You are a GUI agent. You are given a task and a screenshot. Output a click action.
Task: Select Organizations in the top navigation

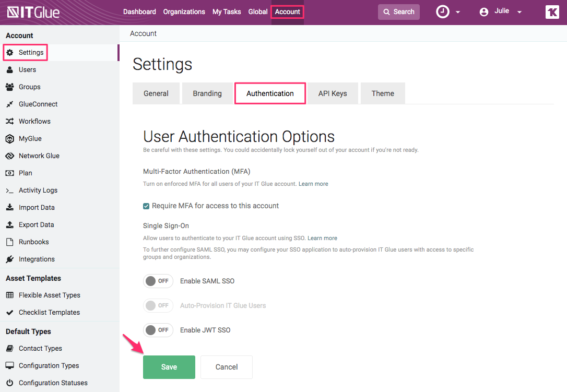click(184, 11)
